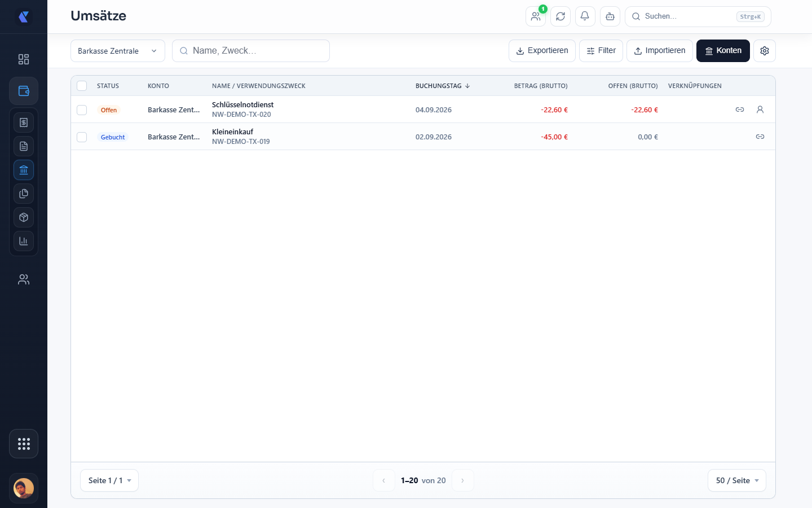This screenshot has height=508, width=812.
Task: Check the Kleineinkauf row checkbox
Action: point(82,137)
